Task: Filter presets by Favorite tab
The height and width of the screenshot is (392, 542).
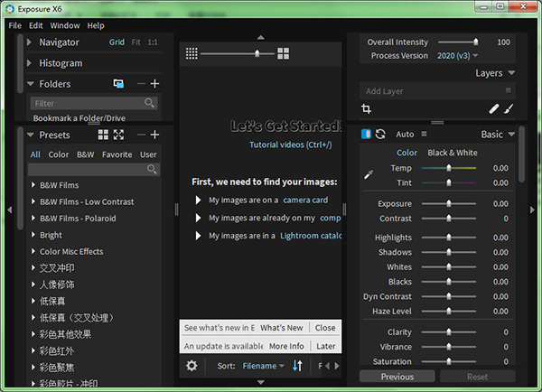Action: click(x=117, y=154)
